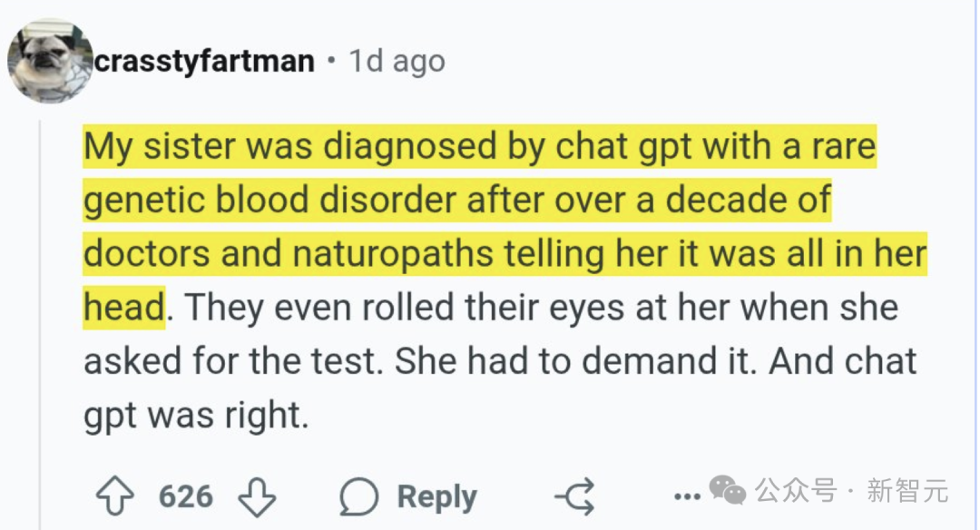Downvote the crasstyfartman comment
Viewport: 980px width, 530px height.
(x=256, y=496)
